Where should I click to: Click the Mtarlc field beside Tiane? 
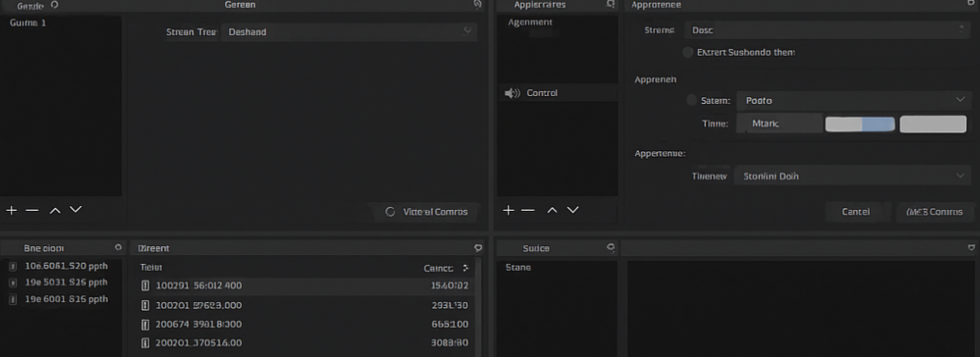[x=780, y=124]
